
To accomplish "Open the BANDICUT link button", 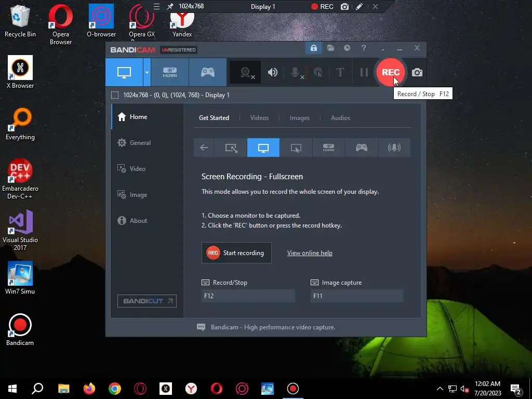I will pyautogui.click(x=147, y=301).
